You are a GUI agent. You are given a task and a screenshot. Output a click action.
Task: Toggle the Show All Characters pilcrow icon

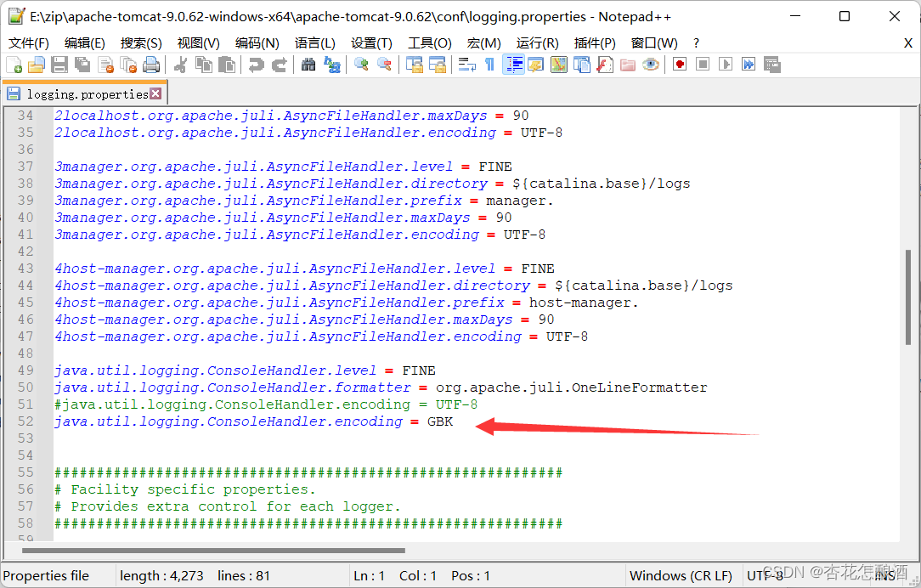(x=489, y=64)
